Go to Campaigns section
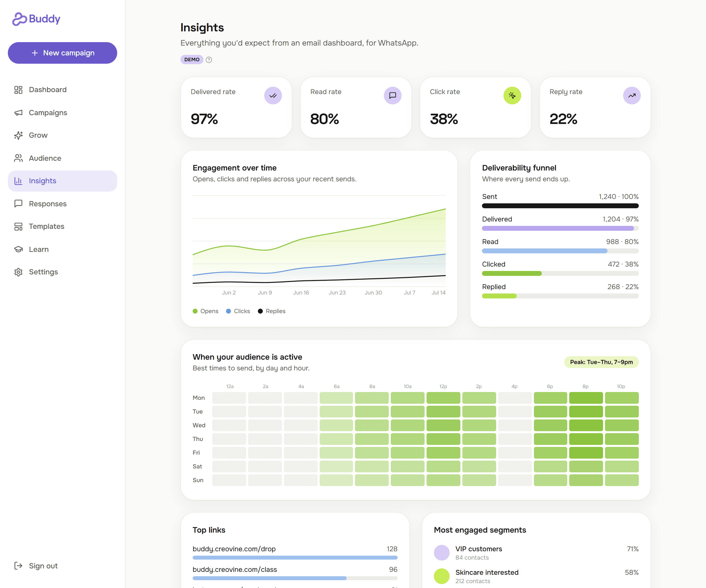 63,112
